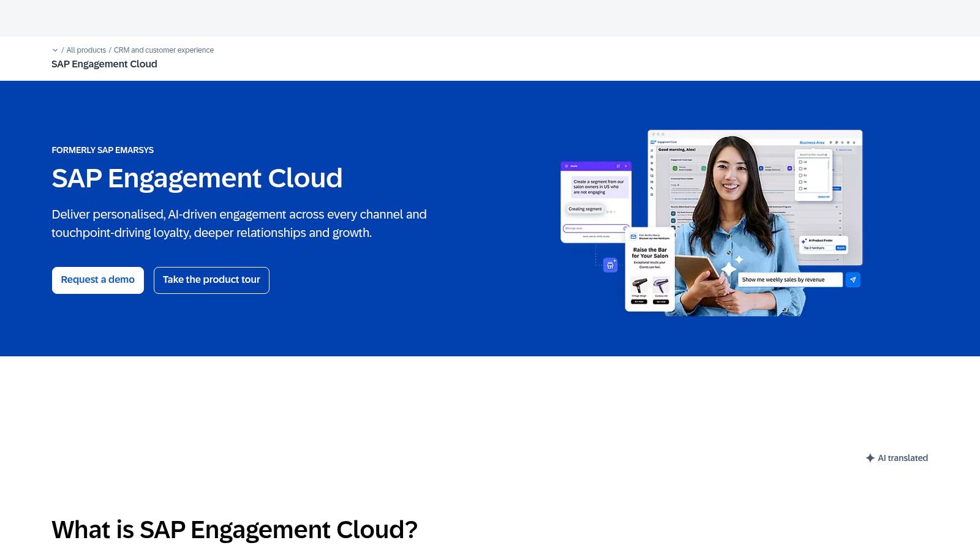Click the Request a demo button
980x551 pixels.
98,280
